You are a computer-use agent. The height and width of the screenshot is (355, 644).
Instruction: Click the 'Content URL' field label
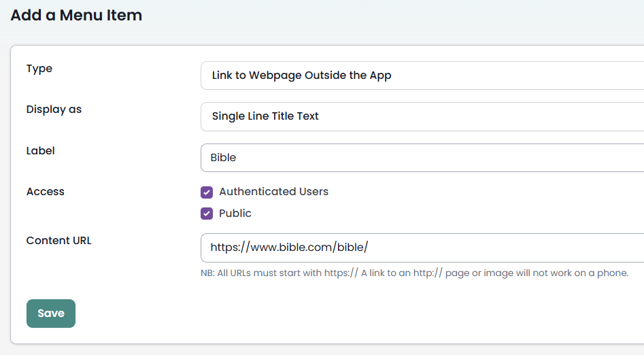58,241
